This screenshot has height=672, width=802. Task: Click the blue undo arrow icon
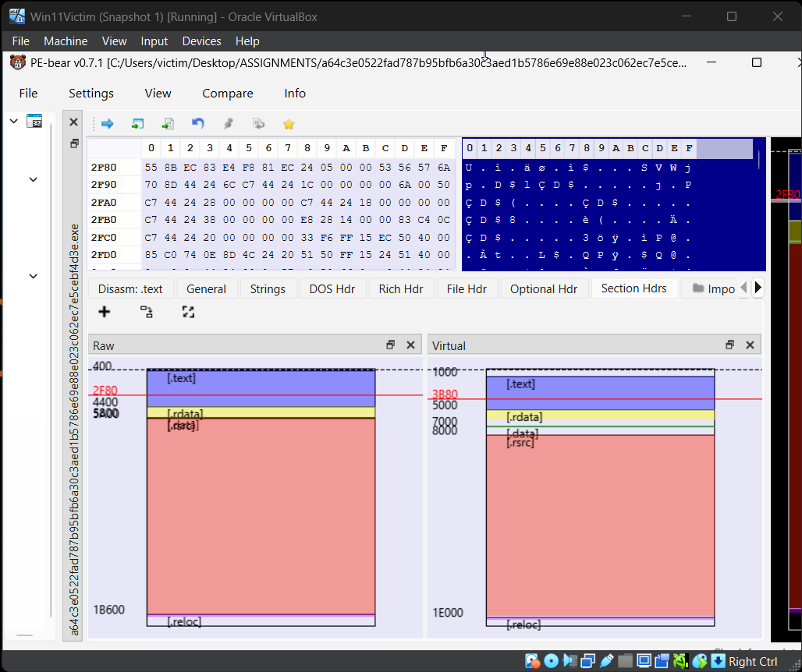(197, 124)
